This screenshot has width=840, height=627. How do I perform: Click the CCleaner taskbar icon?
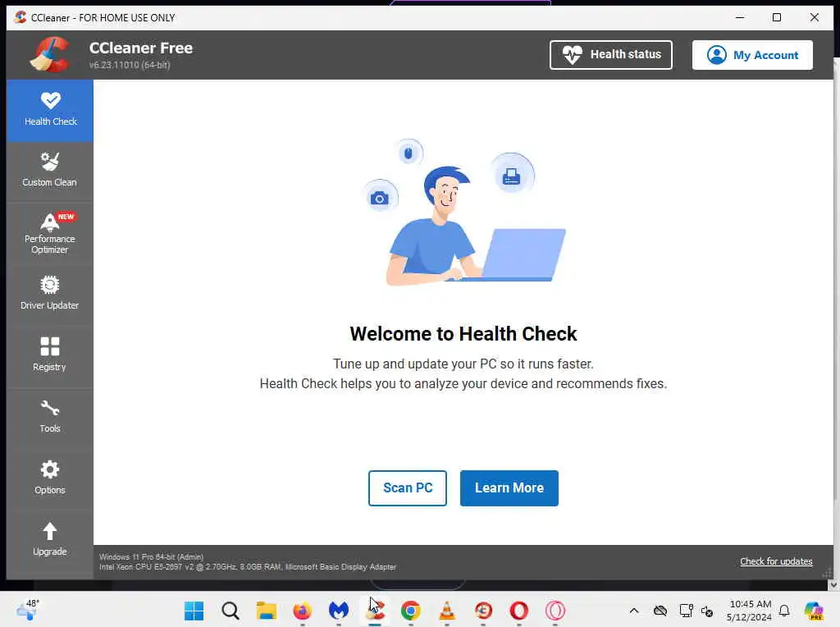(374, 611)
